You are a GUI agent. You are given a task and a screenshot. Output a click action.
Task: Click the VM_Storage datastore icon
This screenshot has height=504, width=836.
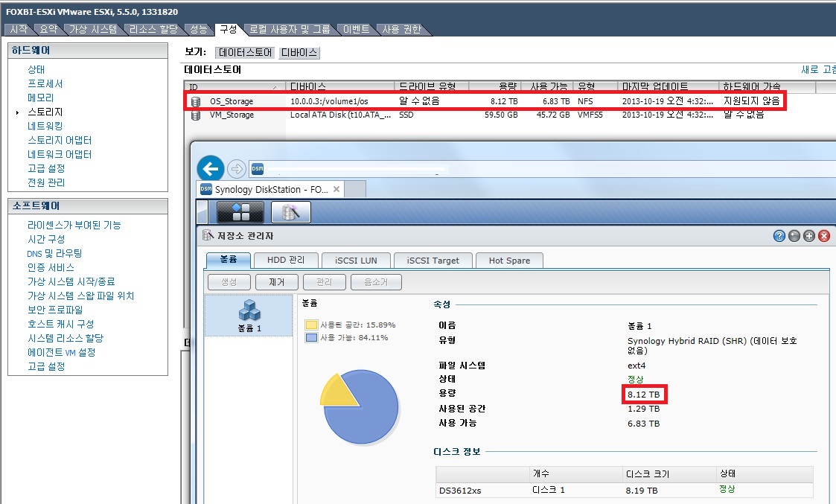click(x=196, y=115)
